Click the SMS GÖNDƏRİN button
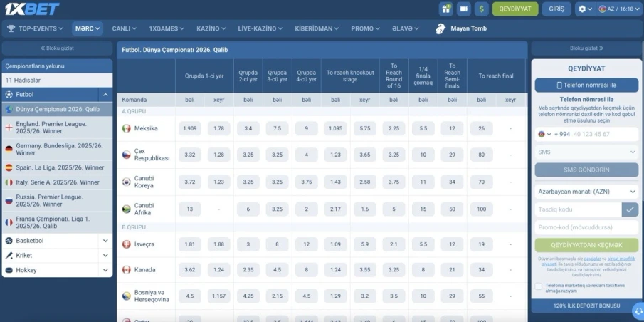The image size is (644, 322). tap(586, 170)
